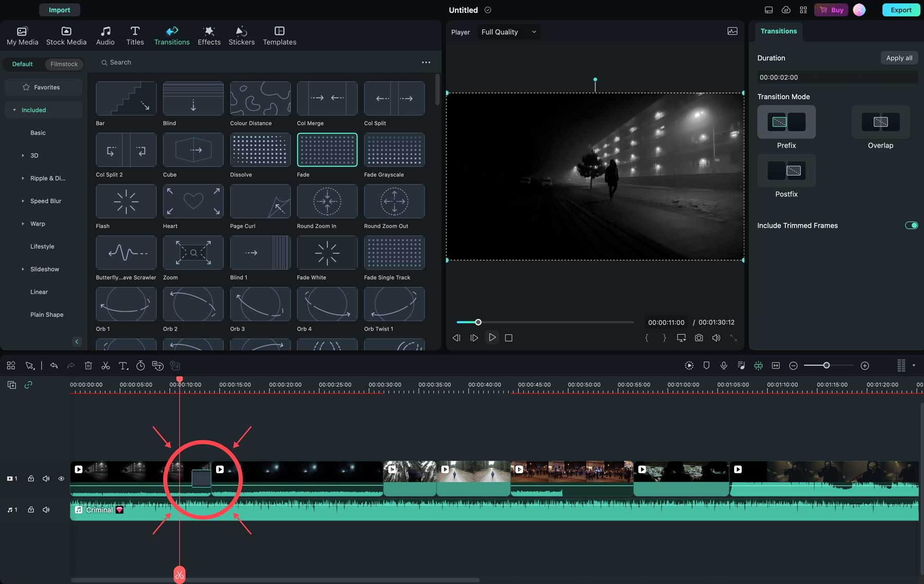Open the Full Quality playback dropdown

(508, 31)
